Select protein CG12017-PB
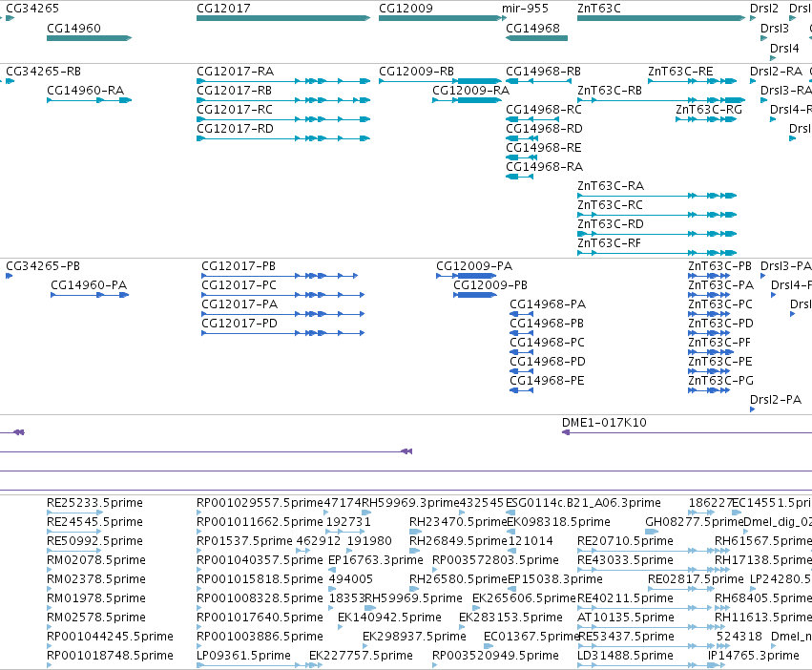The height and width of the screenshot is (670, 812). tap(280, 276)
